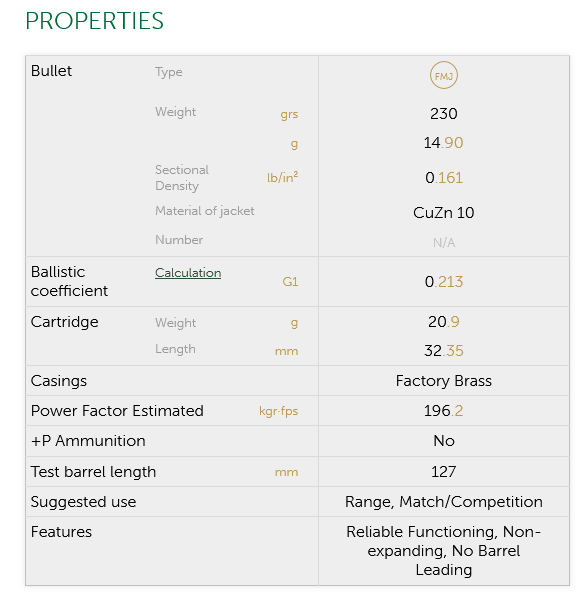
Task: Click the CuZn 10 jacket material
Action: [444, 213]
